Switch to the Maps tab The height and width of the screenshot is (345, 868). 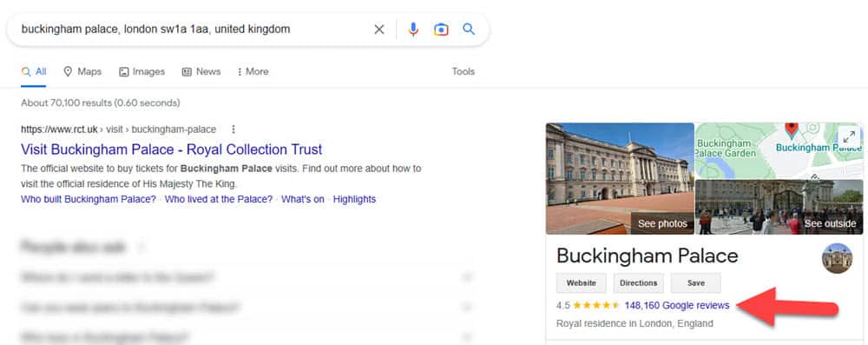click(82, 71)
